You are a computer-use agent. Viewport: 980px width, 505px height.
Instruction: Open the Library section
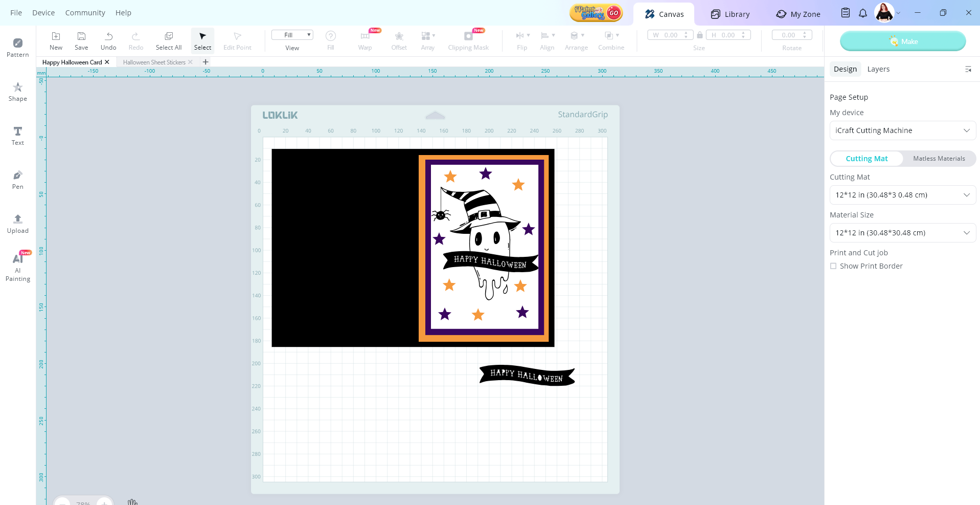click(x=730, y=14)
